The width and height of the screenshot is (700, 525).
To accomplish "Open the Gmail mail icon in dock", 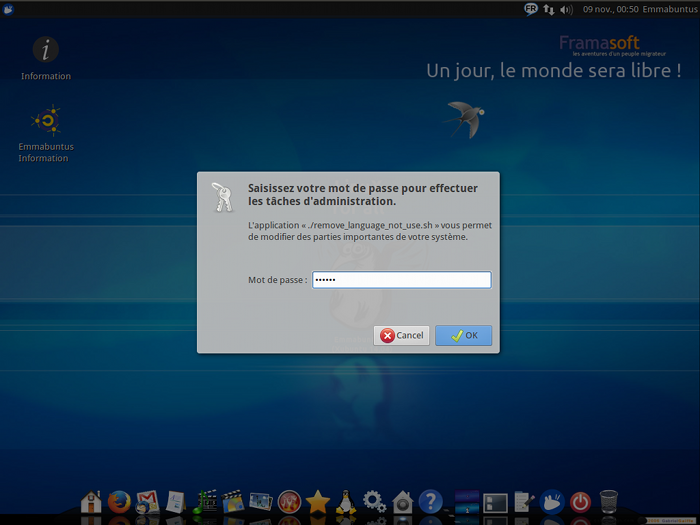I will pyautogui.click(x=148, y=501).
